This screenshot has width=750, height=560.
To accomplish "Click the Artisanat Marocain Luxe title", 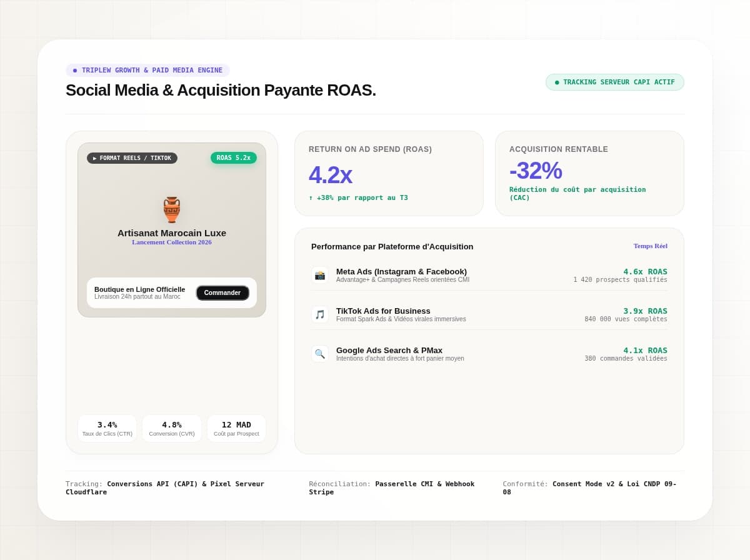I will tap(172, 232).
